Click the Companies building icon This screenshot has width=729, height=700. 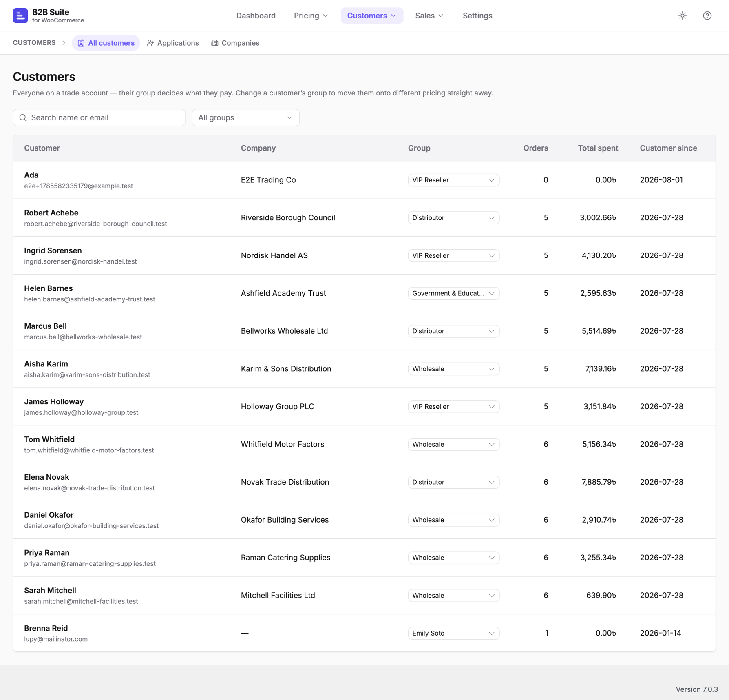tap(214, 43)
